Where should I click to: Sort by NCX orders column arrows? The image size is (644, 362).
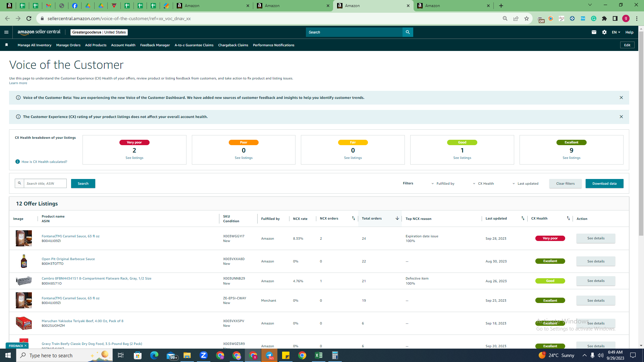coord(353,218)
